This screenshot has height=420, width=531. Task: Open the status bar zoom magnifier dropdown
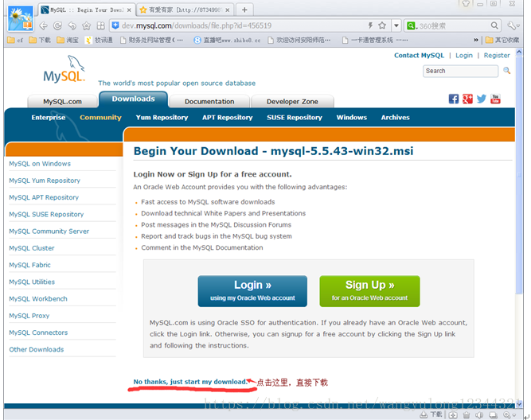(509, 415)
